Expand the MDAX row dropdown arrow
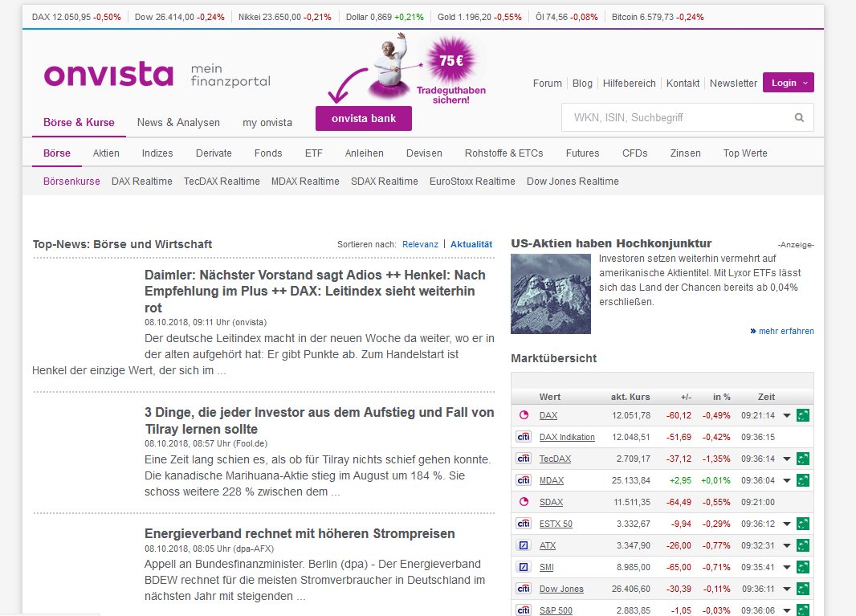856x616 pixels. [x=787, y=480]
